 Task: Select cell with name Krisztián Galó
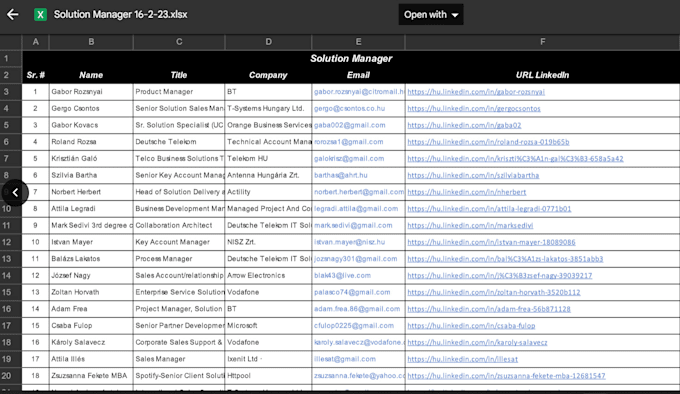tap(91, 159)
